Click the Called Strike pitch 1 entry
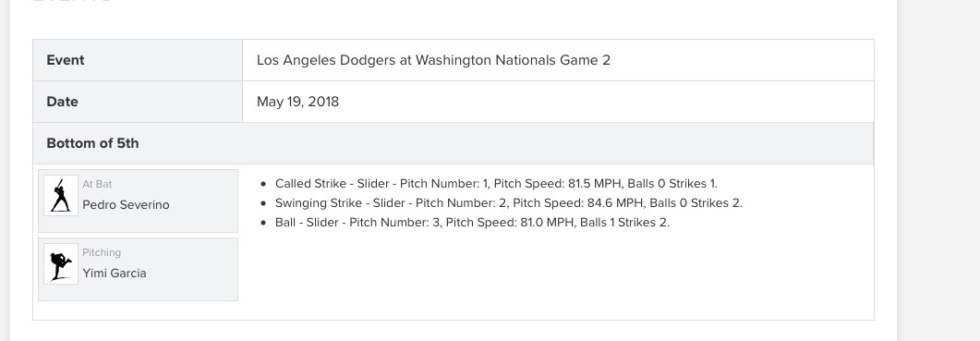Viewport: 980px width, 341px height. point(496,184)
